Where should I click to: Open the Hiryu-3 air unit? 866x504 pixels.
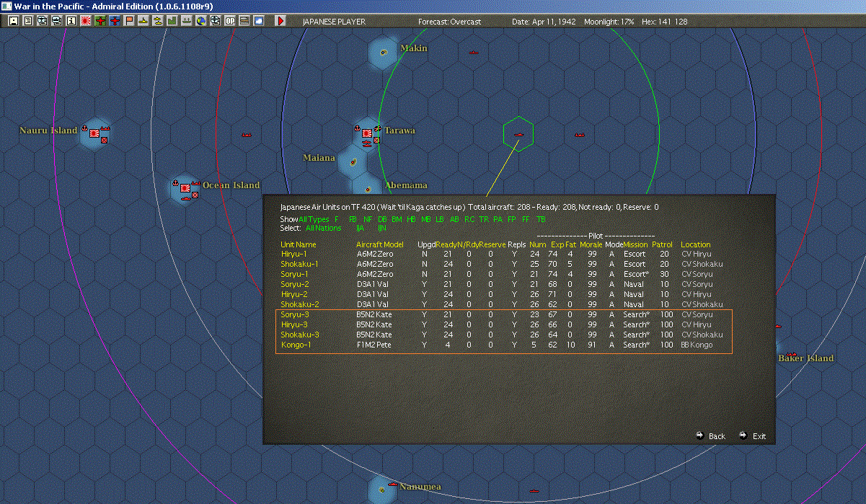(x=294, y=324)
